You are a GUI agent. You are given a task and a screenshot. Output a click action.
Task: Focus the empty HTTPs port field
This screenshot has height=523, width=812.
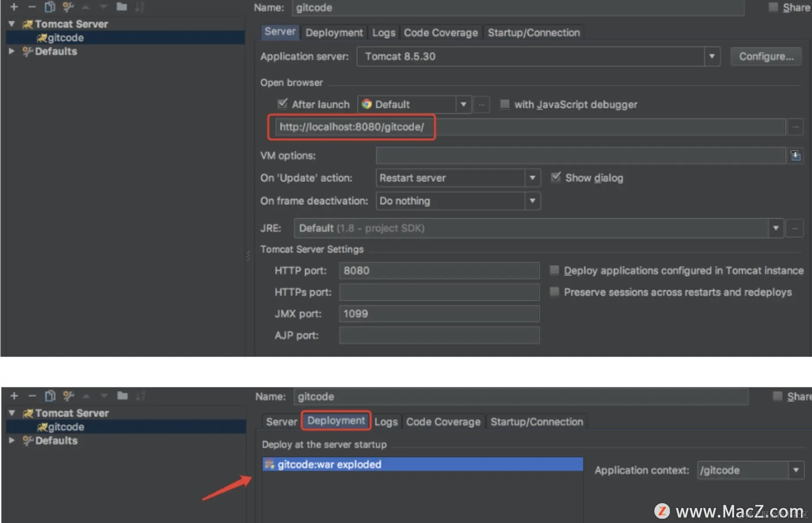click(x=439, y=292)
